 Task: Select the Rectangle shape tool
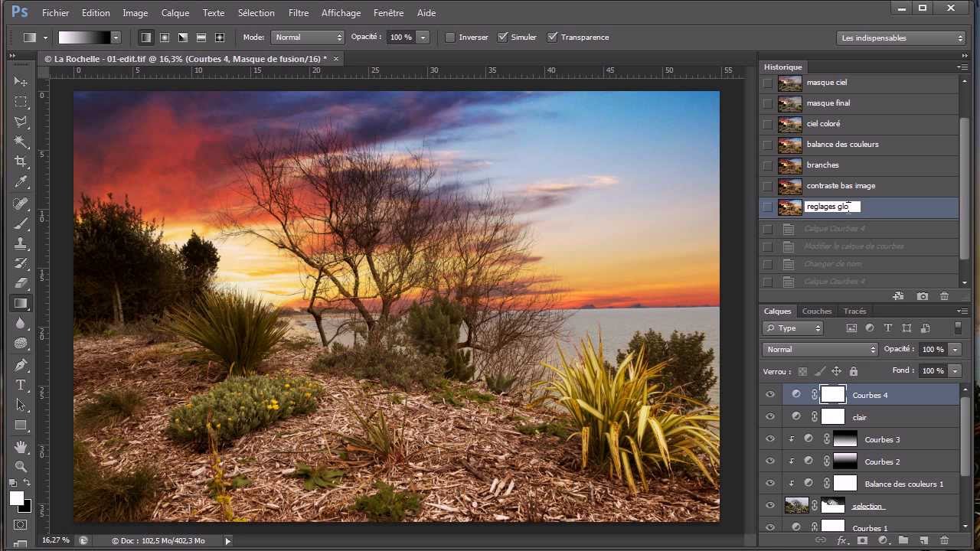(21, 425)
